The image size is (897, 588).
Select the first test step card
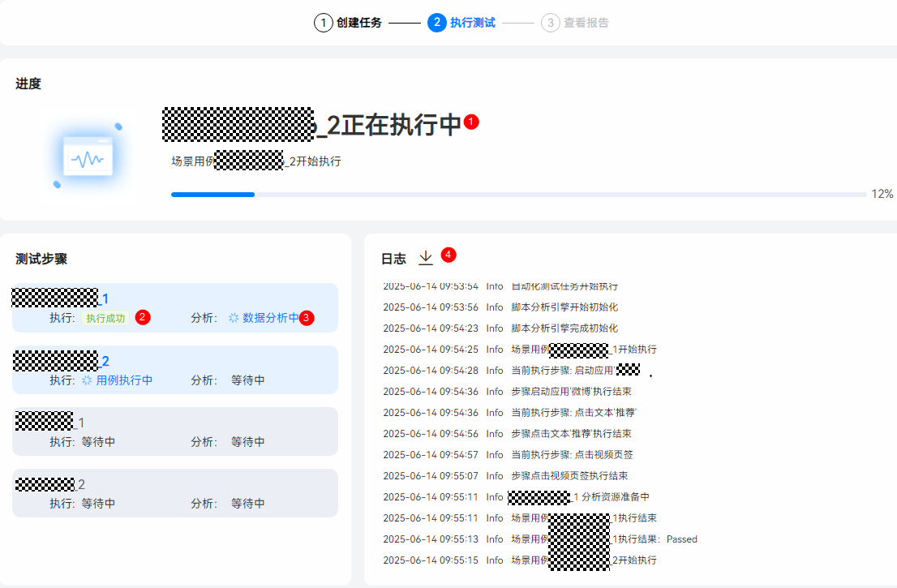(175, 307)
